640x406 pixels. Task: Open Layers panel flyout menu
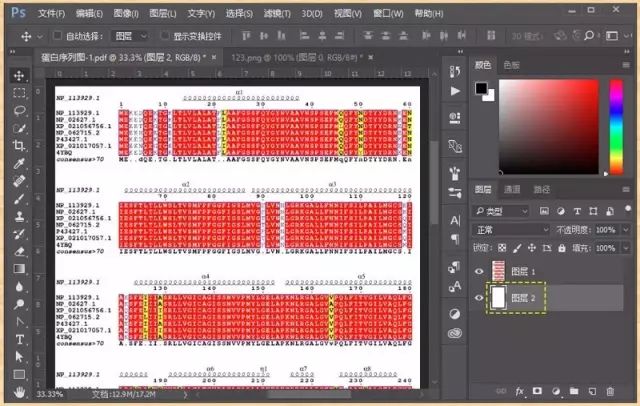[x=626, y=189]
